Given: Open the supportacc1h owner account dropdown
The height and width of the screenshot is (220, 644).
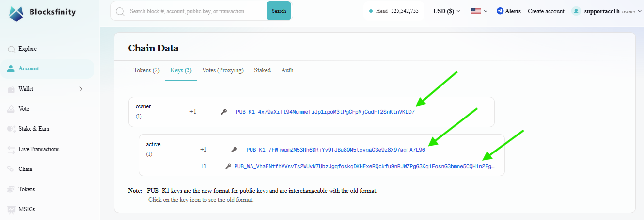Looking at the screenshot, I should coord(605,11).
